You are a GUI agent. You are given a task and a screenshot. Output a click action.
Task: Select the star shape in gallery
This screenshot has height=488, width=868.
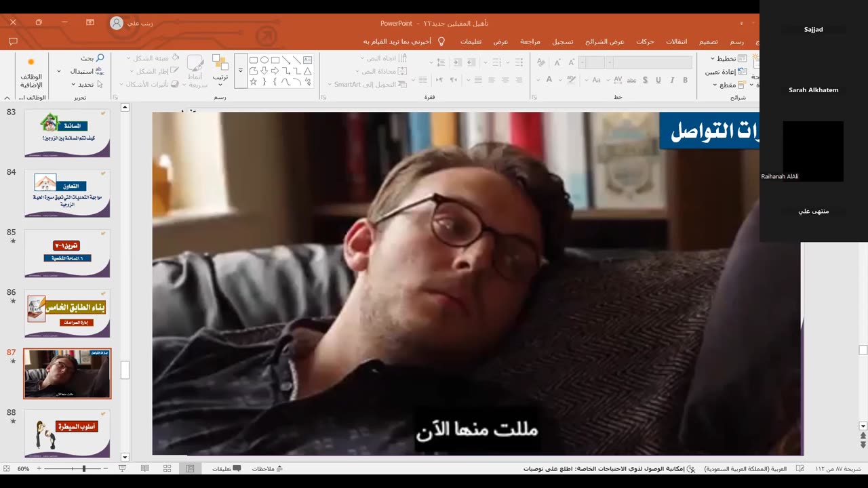tap(254, 81)
